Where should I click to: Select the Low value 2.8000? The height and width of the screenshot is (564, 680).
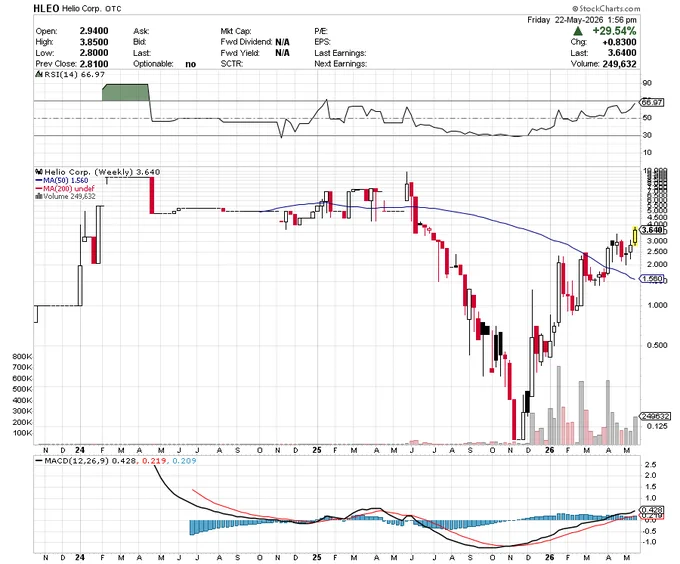click(94, 53)
